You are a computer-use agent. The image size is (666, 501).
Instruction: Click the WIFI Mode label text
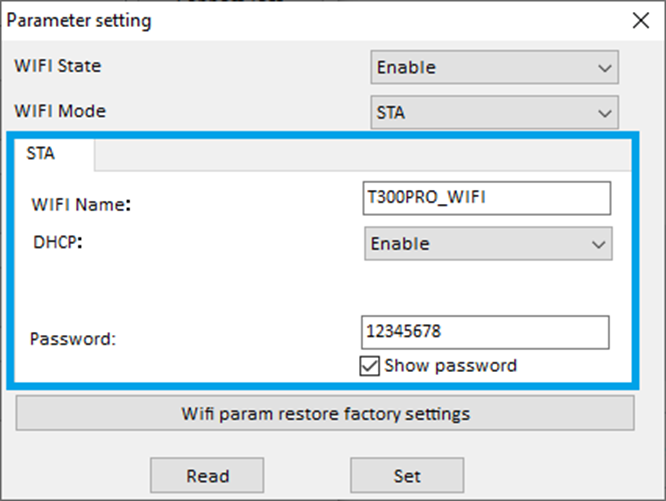(x=59, y=111)
